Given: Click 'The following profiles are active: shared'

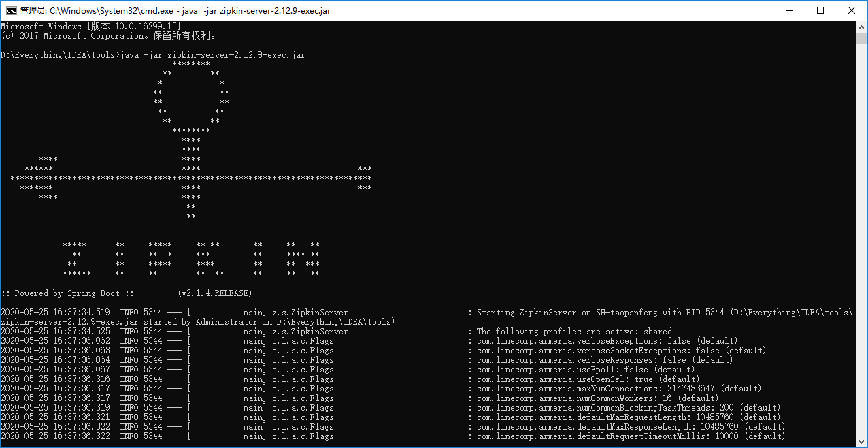Looking at the screenshot, I should point(574,331).
